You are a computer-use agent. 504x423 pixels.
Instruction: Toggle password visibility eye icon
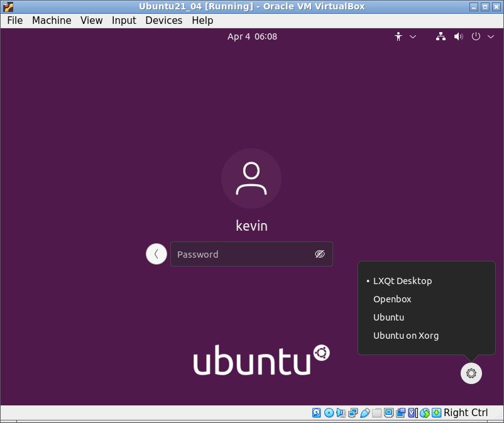point(319,254)
